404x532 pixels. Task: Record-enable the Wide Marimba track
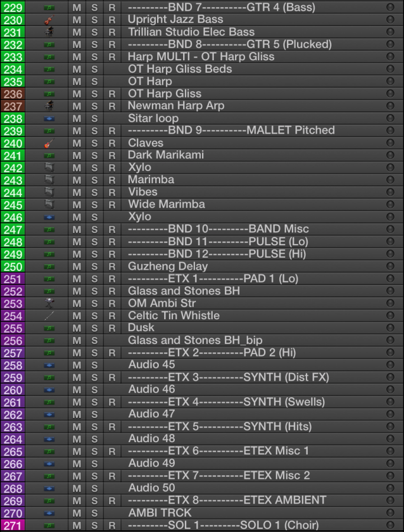point(112,205)
